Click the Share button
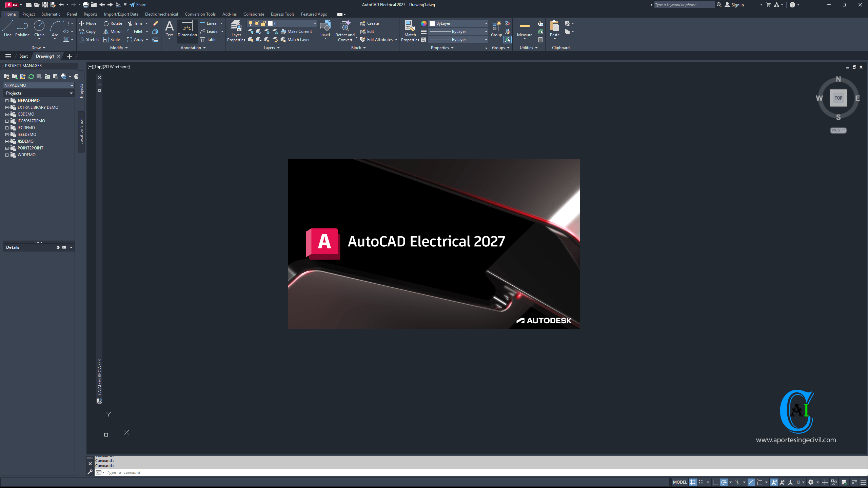This screenshot has width=868, height=488. (x=138, y=5)
